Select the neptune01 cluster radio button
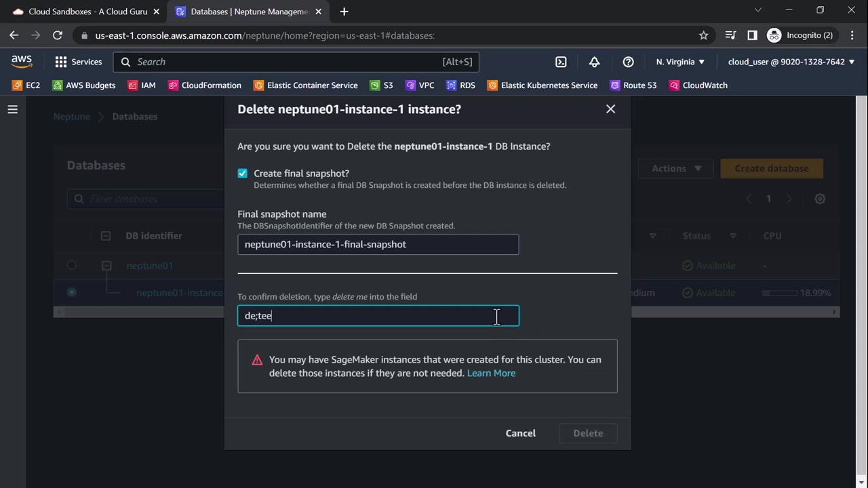The width and height of the screenshot is (868, 488). 72,266
